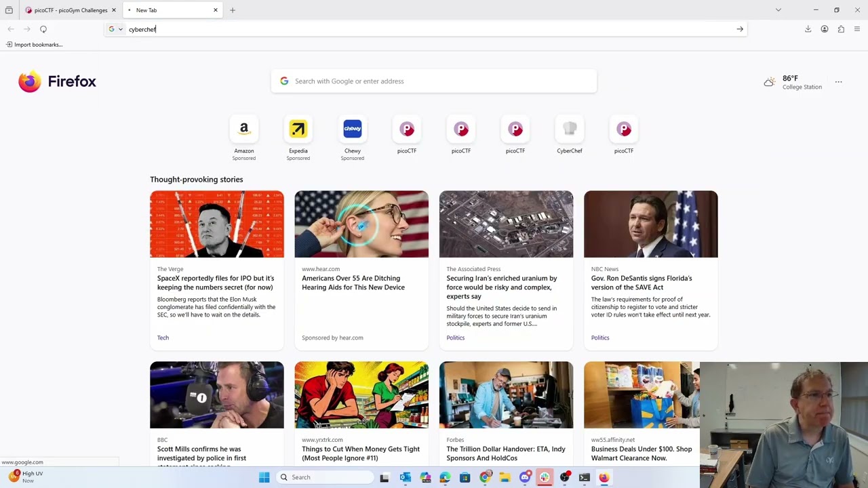
Task: Open the picoCTF shortcut right of CyberChef
Action: [x=624, y=136]
